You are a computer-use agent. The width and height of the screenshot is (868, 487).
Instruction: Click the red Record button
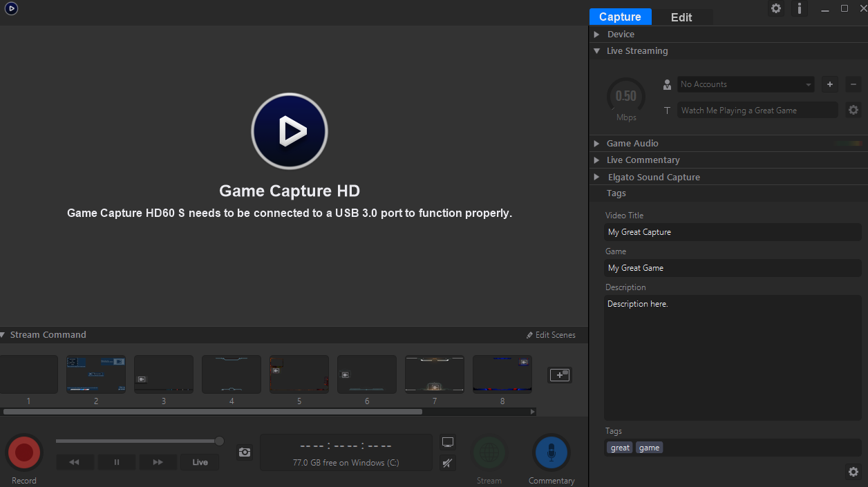(24, 452)
